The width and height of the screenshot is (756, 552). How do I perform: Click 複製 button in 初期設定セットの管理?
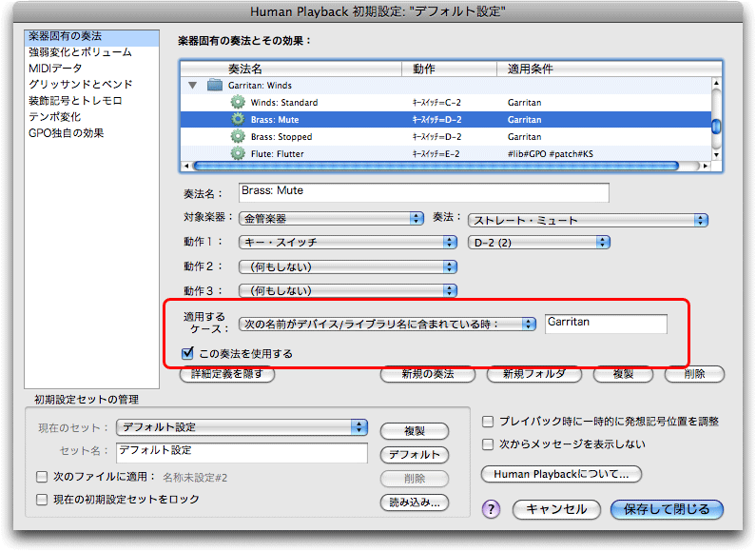[415, 431]
